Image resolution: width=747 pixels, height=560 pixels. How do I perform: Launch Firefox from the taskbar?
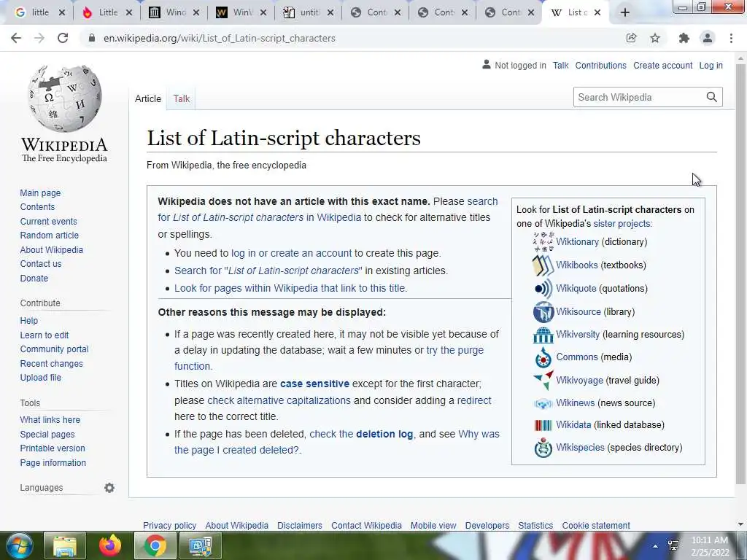coord(110,545)
